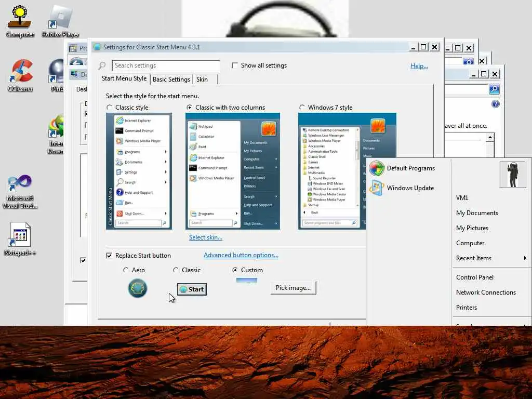This screenshot has width=532, height=399.
Task: Click the Classic with two columns preview thumbnail
Action: (233, 171)
